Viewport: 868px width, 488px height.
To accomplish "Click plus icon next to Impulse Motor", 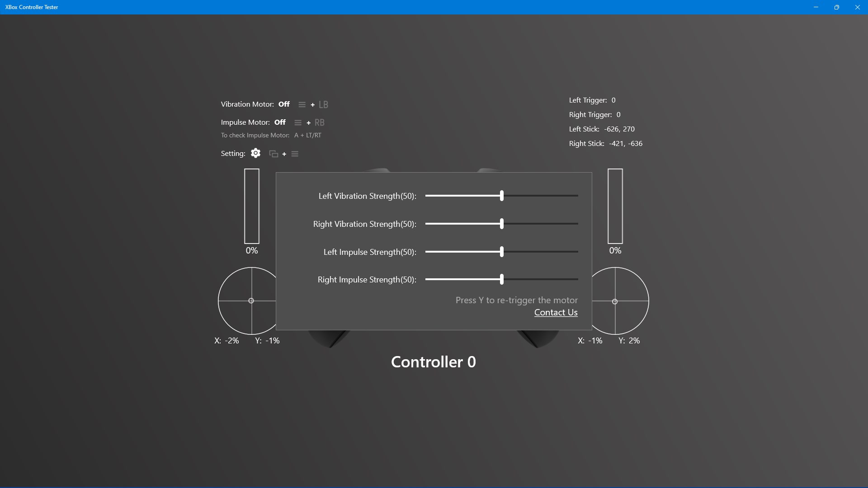I will pyautogui.click(x=308, y=123).
